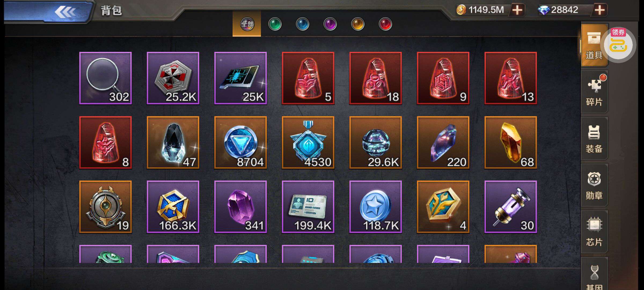The image size is (644, 290).
Task: Switch to the 碎片 fragments tab
Action: 594,92
